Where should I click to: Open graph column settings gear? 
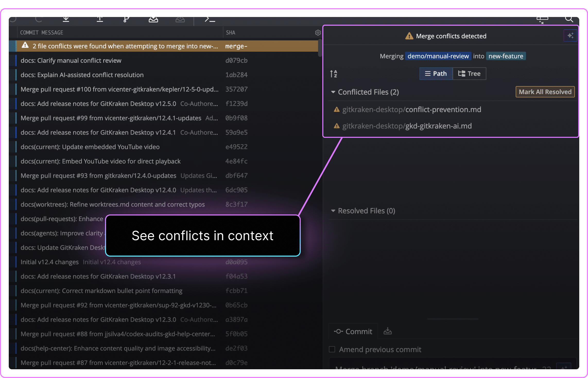tap(318, 33)
